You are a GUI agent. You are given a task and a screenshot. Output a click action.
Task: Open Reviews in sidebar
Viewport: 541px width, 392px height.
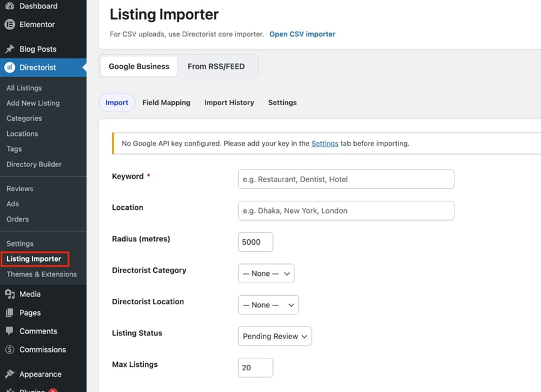(x=20, y=189)
